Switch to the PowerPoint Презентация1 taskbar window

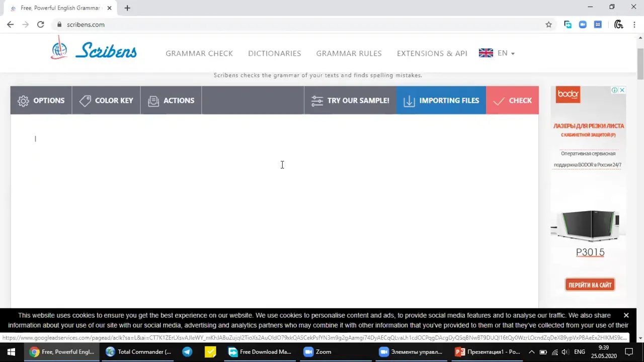[x=488, y=352]
